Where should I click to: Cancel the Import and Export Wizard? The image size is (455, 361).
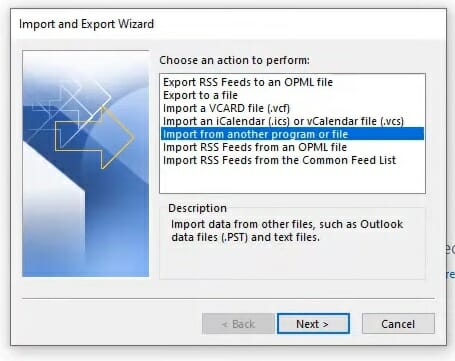[x=398, y=324]
